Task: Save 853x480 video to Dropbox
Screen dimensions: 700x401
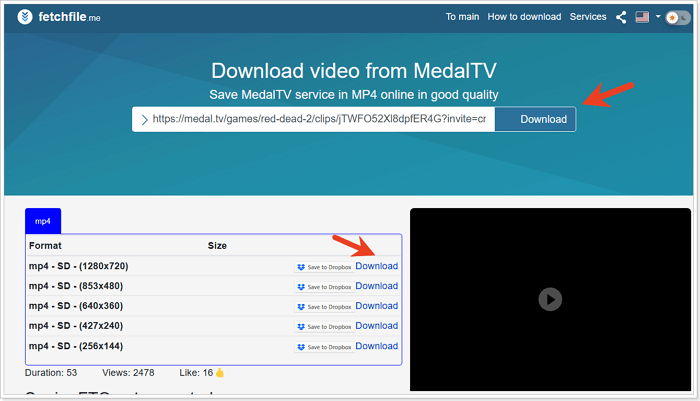Action: click(x=325, y=287)
